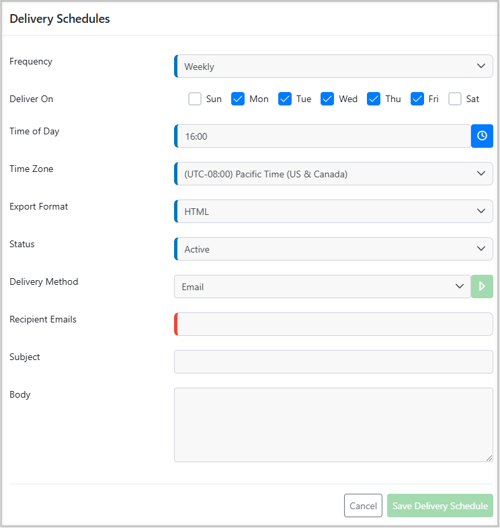Click Save Delivery Schedule button
Image resolution: width=500 pixels, height=528 pixels.
pyautogui.click(x=440, y=505)
